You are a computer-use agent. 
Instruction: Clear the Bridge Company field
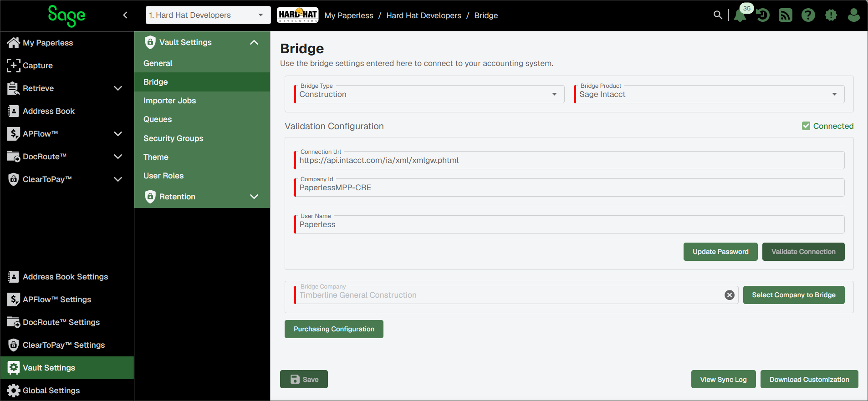coord(730,295)
